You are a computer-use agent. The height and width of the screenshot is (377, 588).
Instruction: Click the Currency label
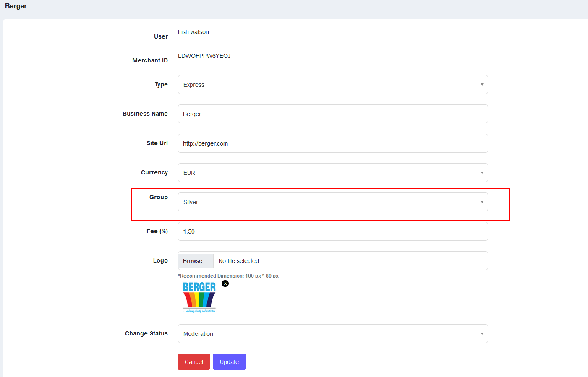pos(154,172)
